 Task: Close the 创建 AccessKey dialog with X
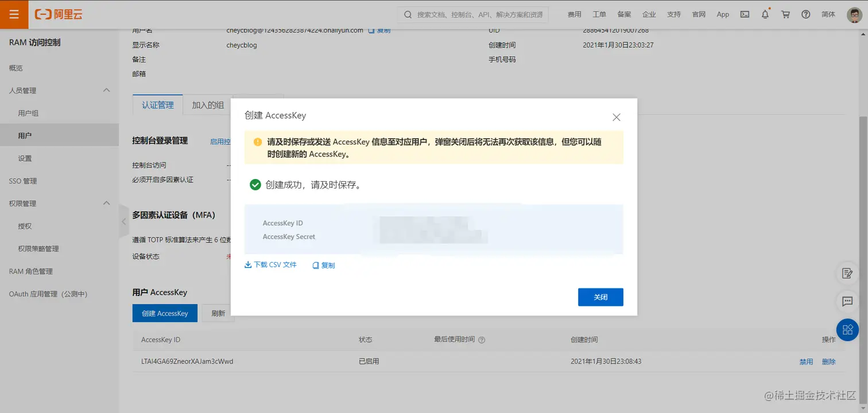pos(617,117)
